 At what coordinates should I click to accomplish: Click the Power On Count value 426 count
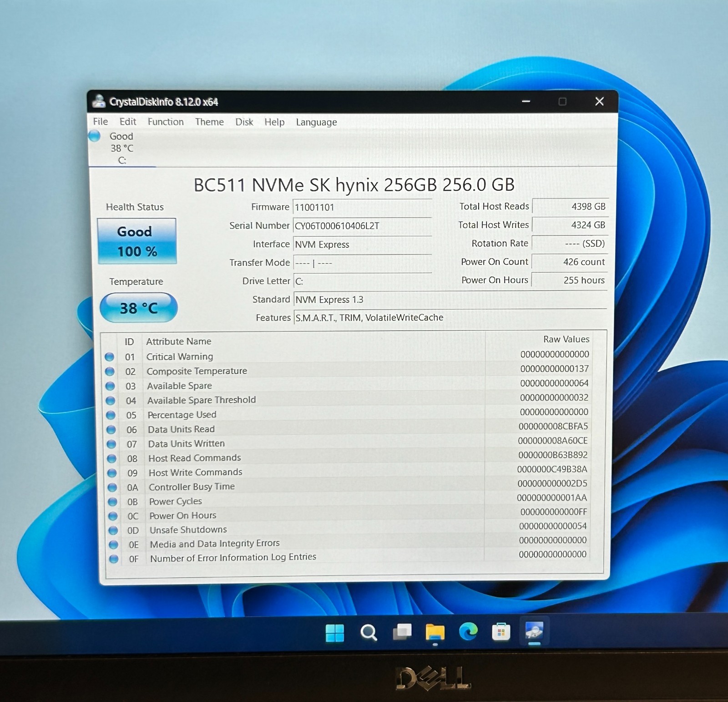570,262
